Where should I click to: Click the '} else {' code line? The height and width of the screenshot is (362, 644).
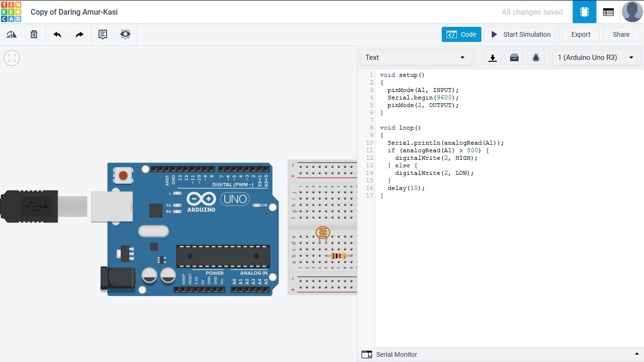point(402,165)
